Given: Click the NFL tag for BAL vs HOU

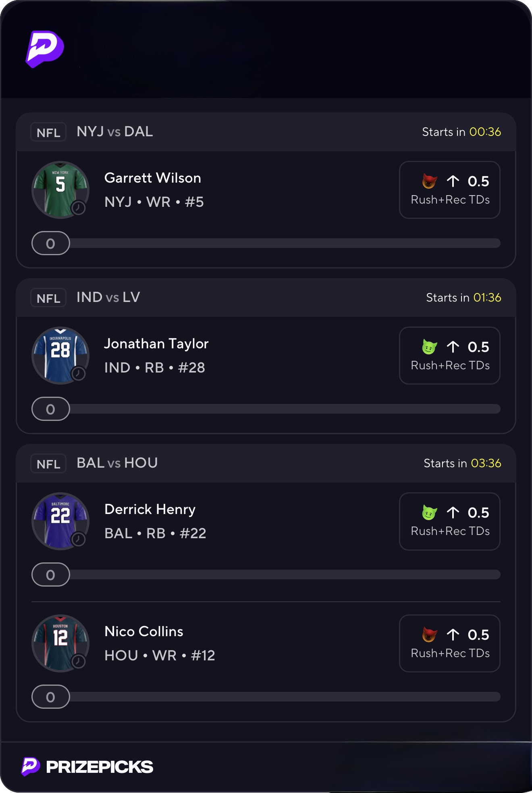Looking at the screenshot, I should [x=48, y=464].
